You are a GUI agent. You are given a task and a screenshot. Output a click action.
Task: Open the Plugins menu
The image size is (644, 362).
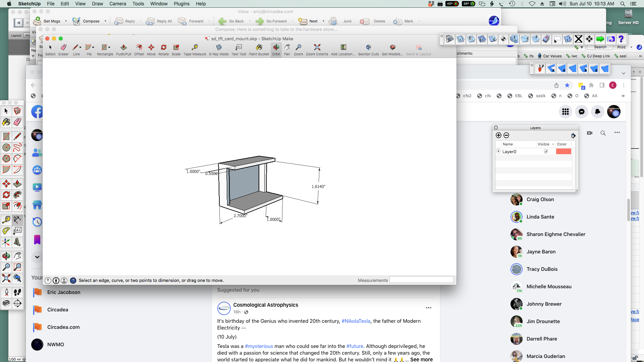coord(181,4)
